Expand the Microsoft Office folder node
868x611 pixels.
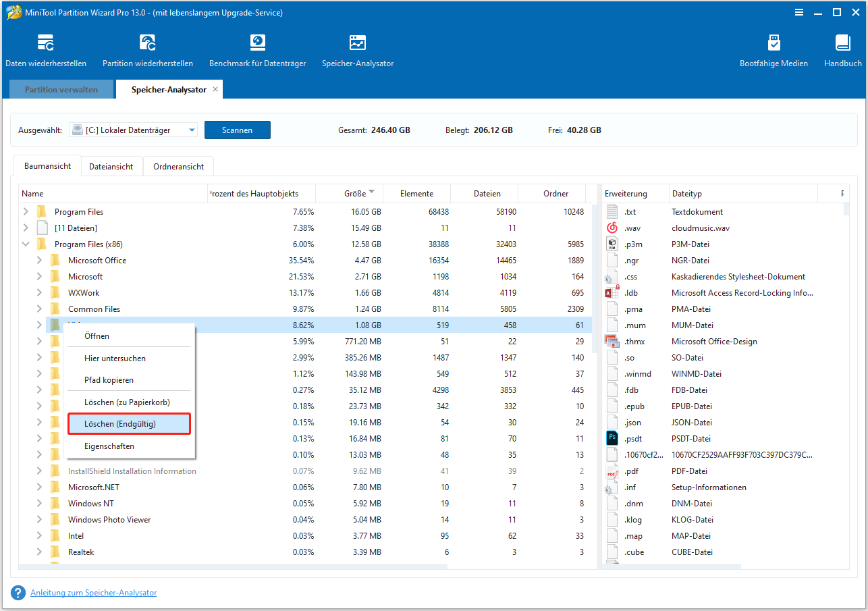point(40,260)
